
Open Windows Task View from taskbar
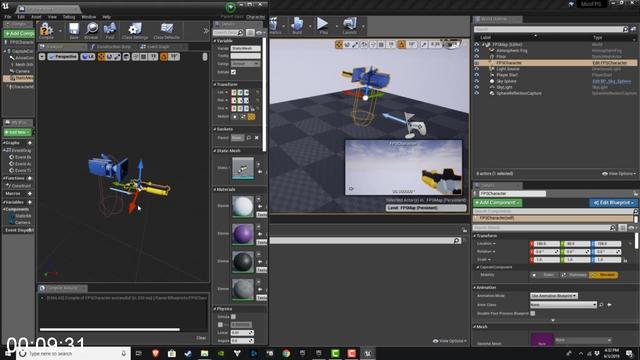pyautogui.click(x=138, y=353)
